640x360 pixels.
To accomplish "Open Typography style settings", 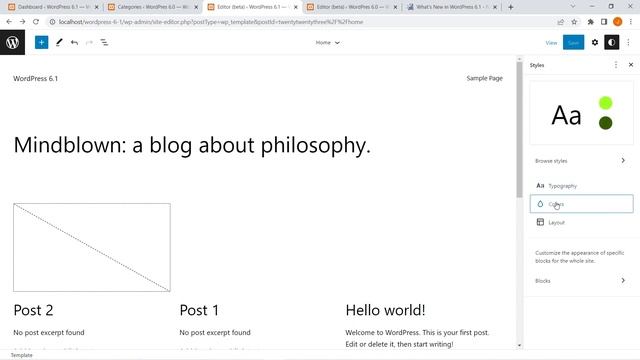I will tap(581, 186).
